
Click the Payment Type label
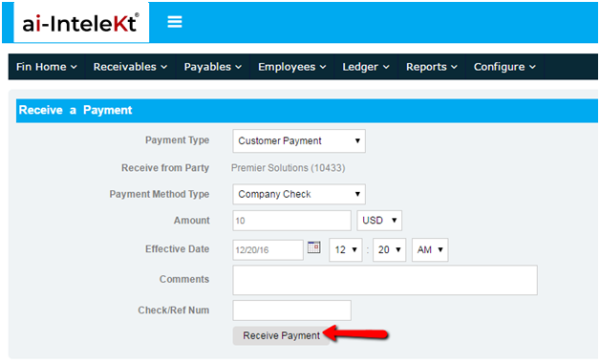tap(177, 140)
